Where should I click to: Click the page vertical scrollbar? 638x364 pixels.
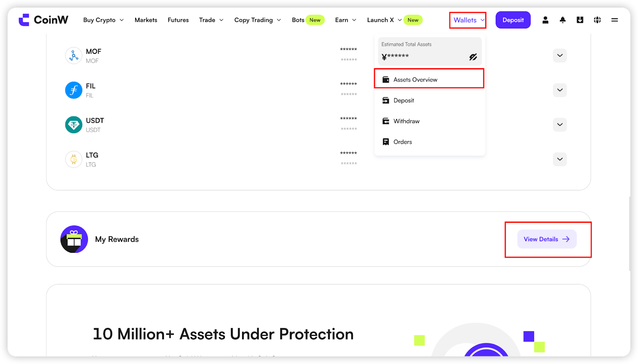630,234
